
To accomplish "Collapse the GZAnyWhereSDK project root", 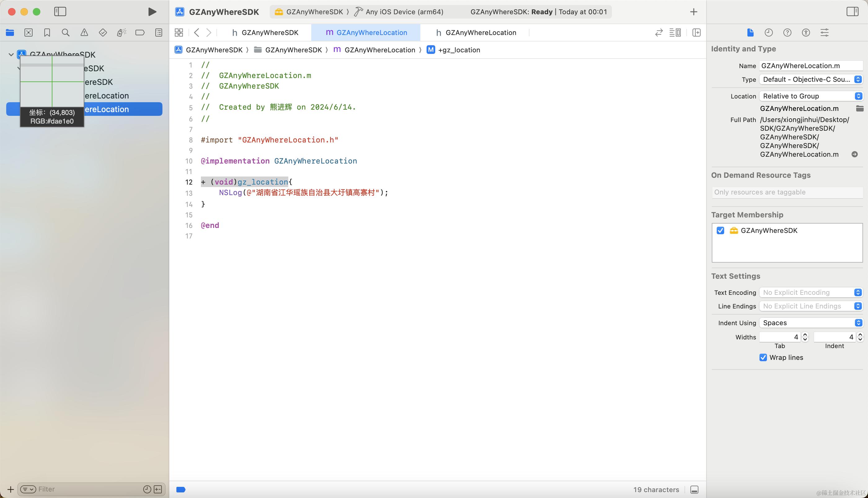I will pos(11,55).
